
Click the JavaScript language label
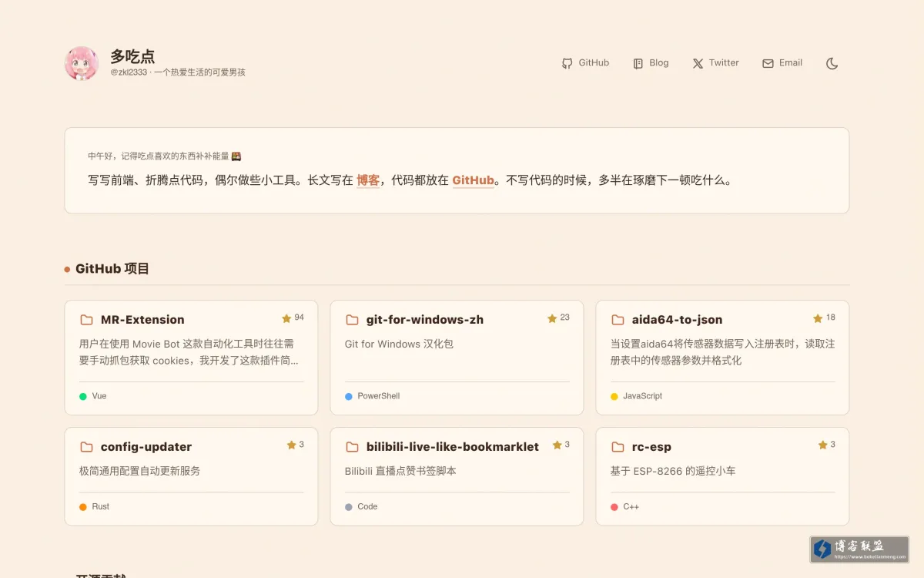coord(642,396)
